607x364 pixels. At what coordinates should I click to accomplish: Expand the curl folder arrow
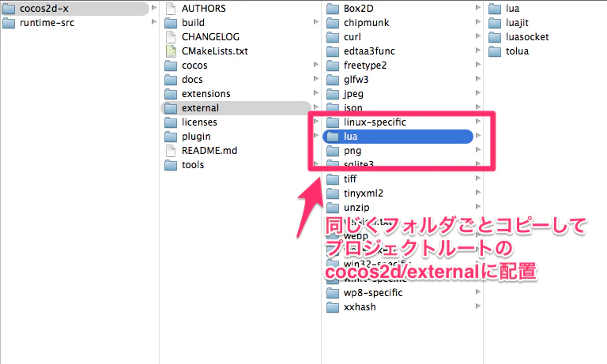(478, 36)
